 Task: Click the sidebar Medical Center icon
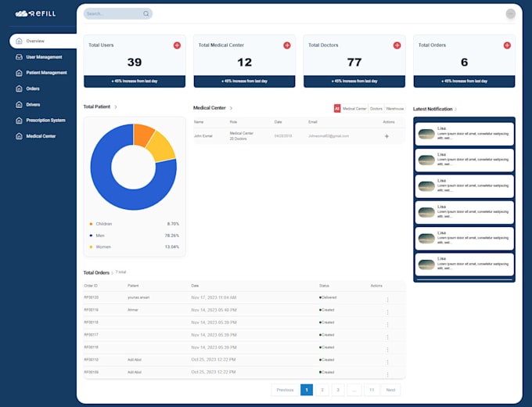19,136
